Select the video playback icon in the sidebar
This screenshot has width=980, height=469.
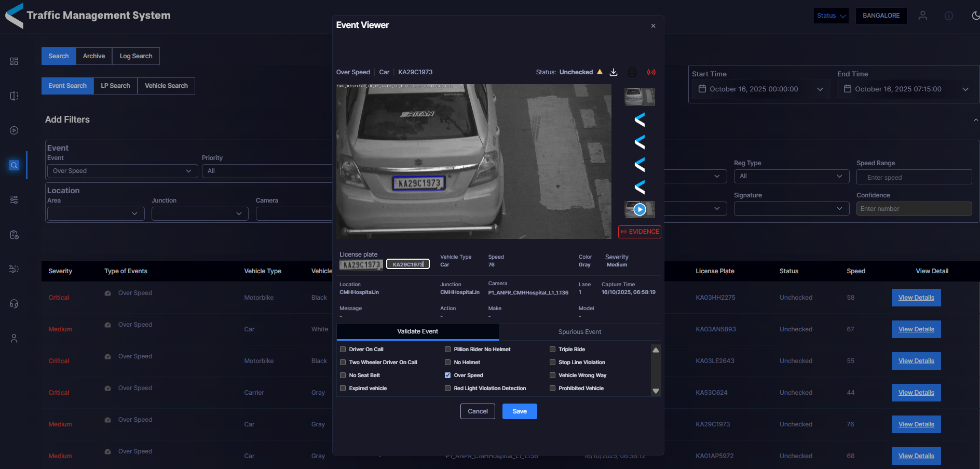pyautogui.click(x=13, y=130)
